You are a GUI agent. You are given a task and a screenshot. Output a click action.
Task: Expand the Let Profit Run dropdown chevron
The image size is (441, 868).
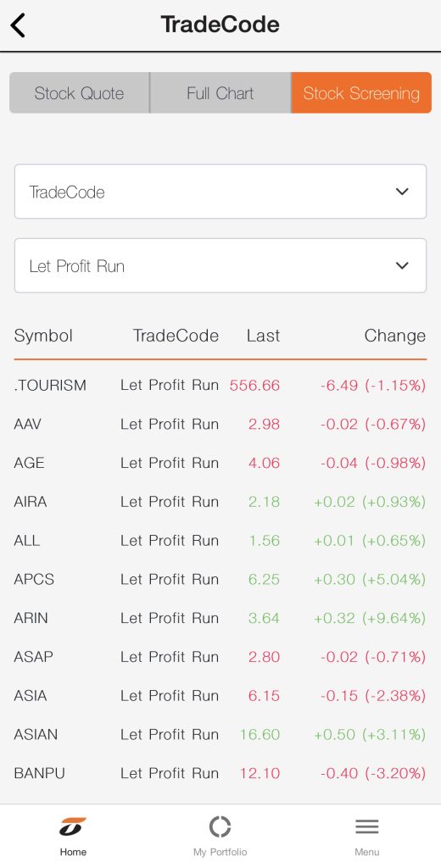(402, 265)
